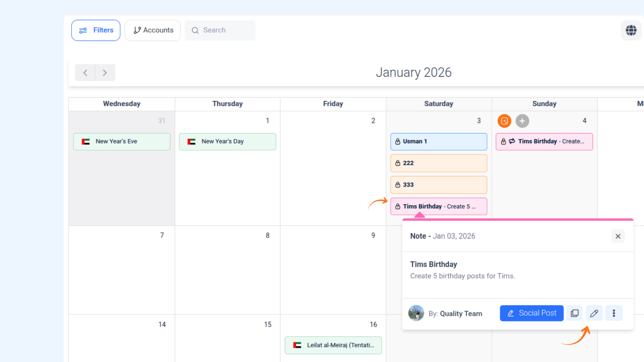Go to next month with right chevron
Screen dimensions: 644x362
105,73
